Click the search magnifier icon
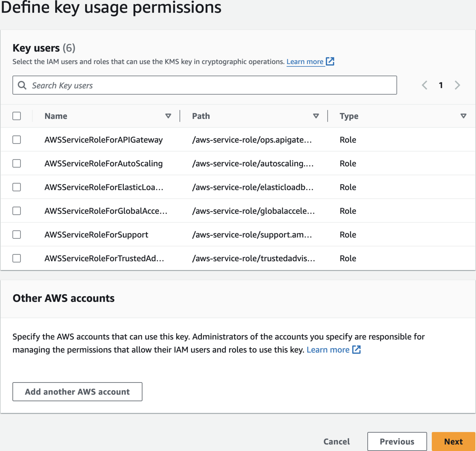The height and width of the screenshot is (451, 476). tap(22, 85)
